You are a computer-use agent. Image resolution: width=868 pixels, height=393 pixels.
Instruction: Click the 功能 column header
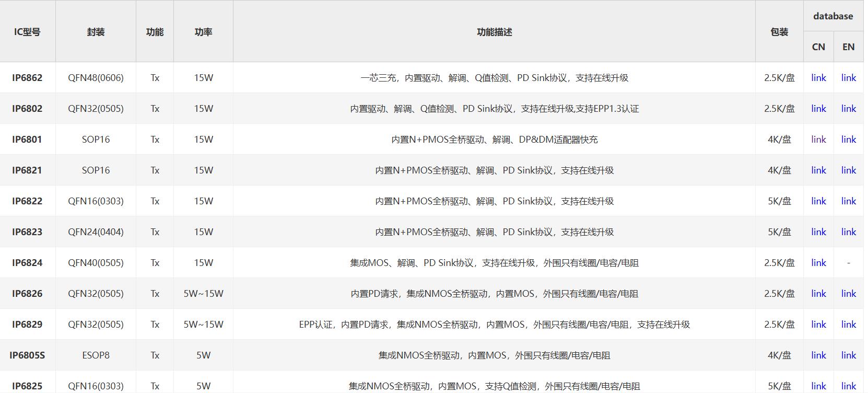point(155,32)
